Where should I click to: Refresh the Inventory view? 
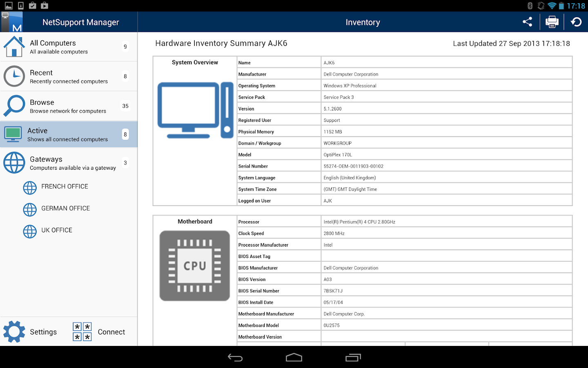(576, 22)
